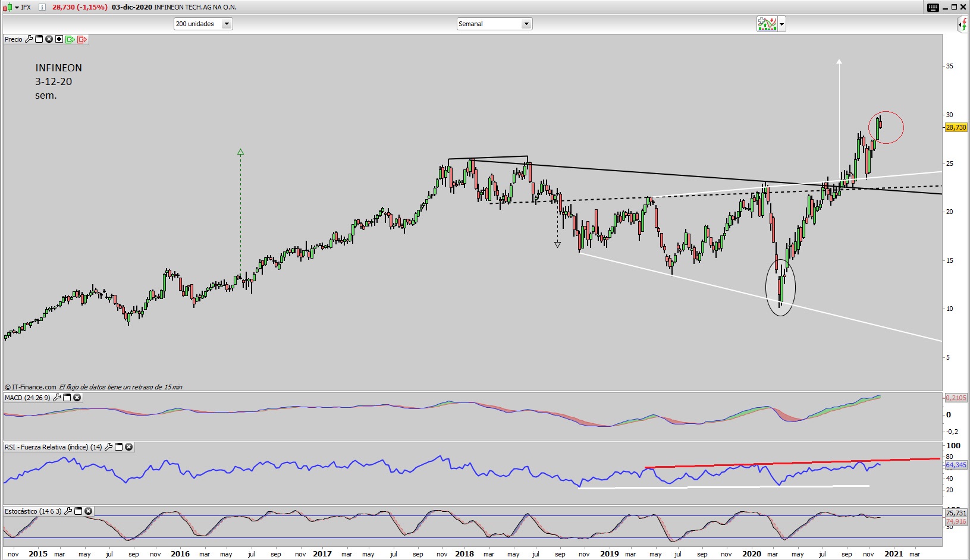Expand the chart style dropdown arrow beside IFX
The image size is (970, 560).
click(17, 7)
